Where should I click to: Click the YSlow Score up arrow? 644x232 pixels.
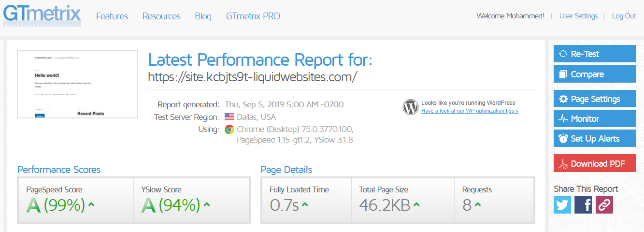(x=207, y=204)
